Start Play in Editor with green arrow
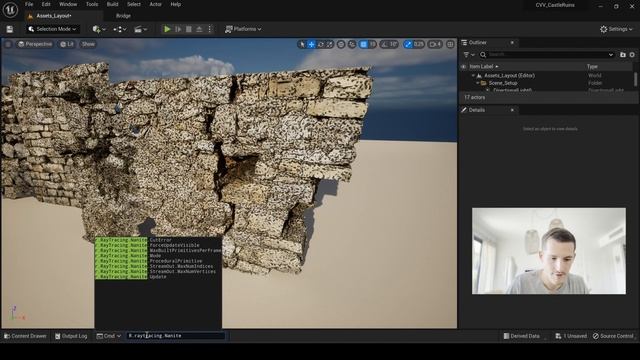 (167, 29)
